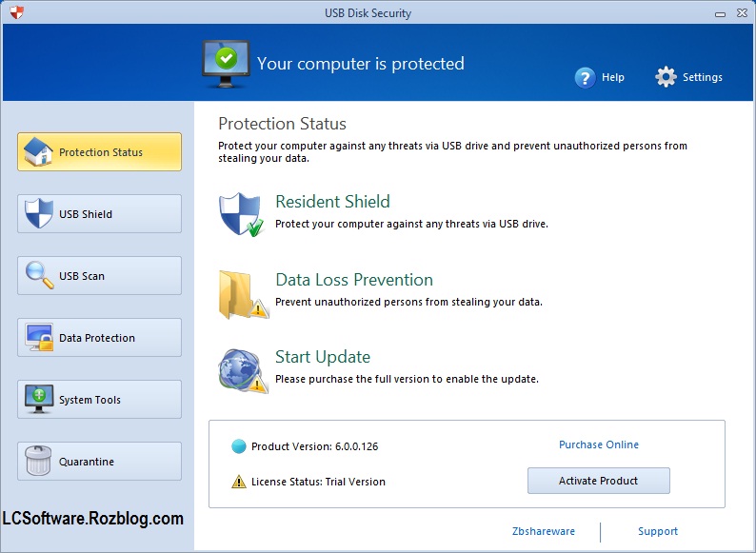The height and width of the screenshot is (553, 756).
Task: Go to the USB Scan section
Action: [x=99, y=275]
